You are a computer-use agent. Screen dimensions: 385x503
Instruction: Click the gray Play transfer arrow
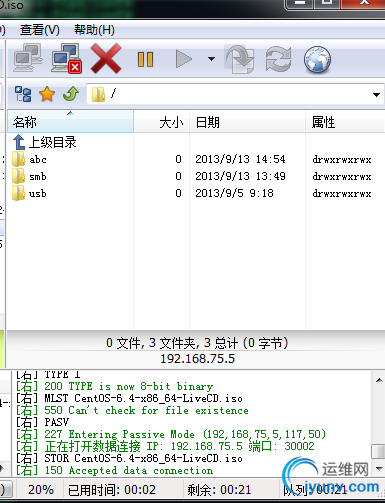[x=184, y=59]
